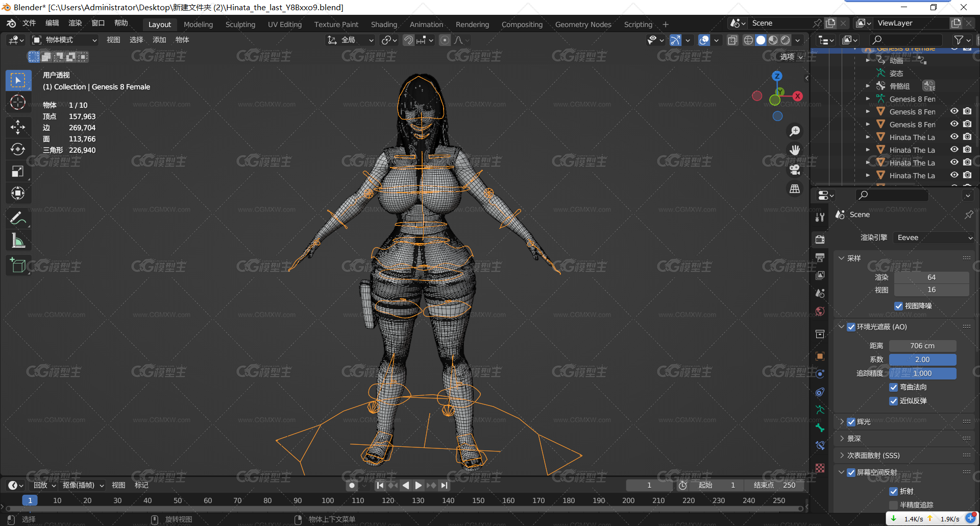Toggle 屏幕空间反射 checkbox

click(x=851, y=472)
